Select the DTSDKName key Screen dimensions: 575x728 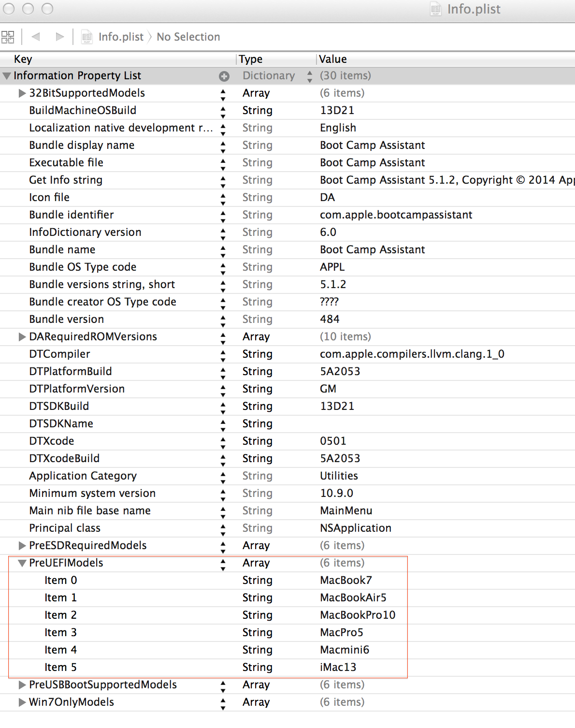[x=61, y=424]
